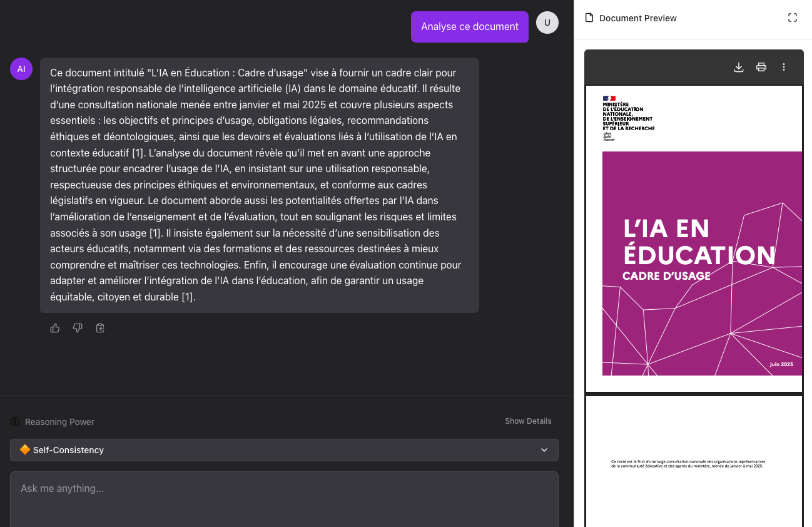Click the file icon beside Document Preview
Screen dimensions: 812x527
[x=589, y=18]
